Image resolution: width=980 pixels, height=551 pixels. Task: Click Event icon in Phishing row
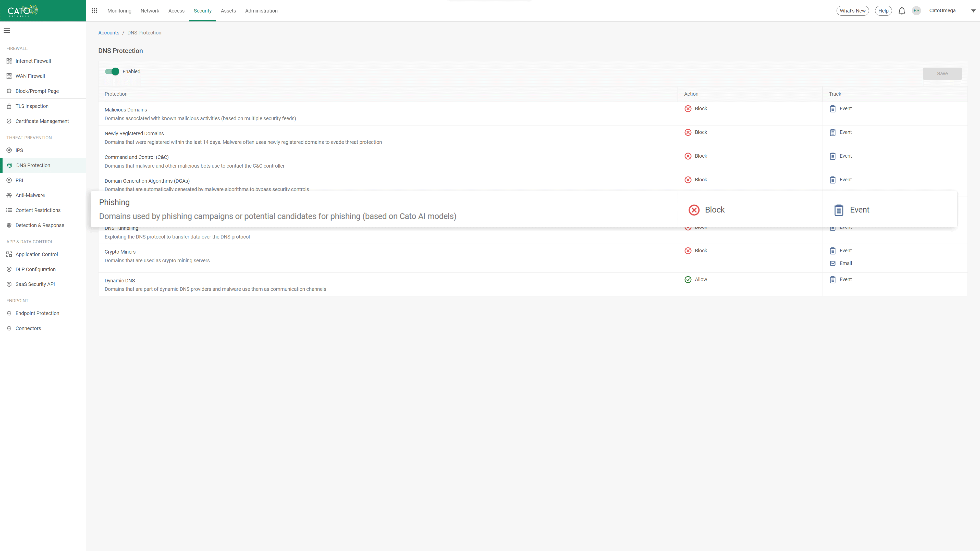click(x=838, y=210)
